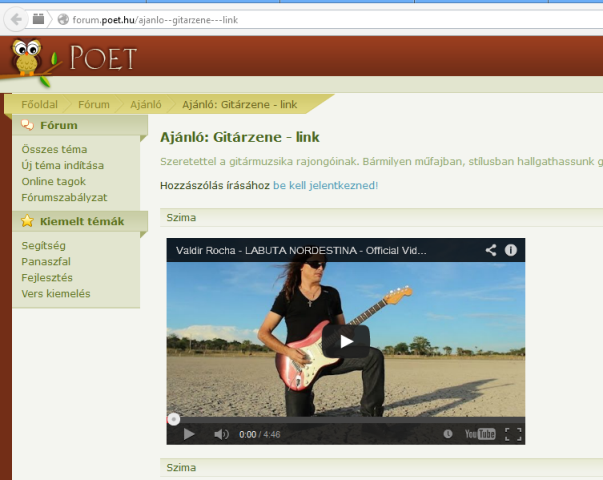This screenshot has width=603, height=480.
Task: Click the browser back arrow button
Action: (16, 19)
